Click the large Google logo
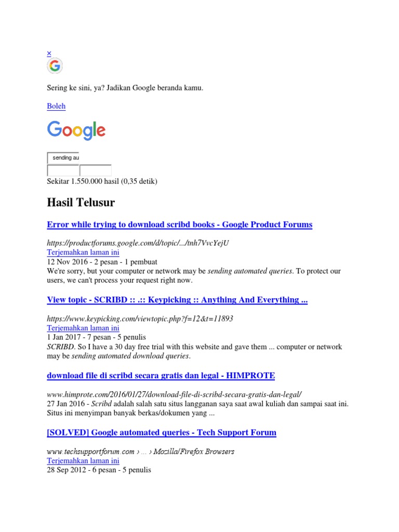 (x=76, y=130)
